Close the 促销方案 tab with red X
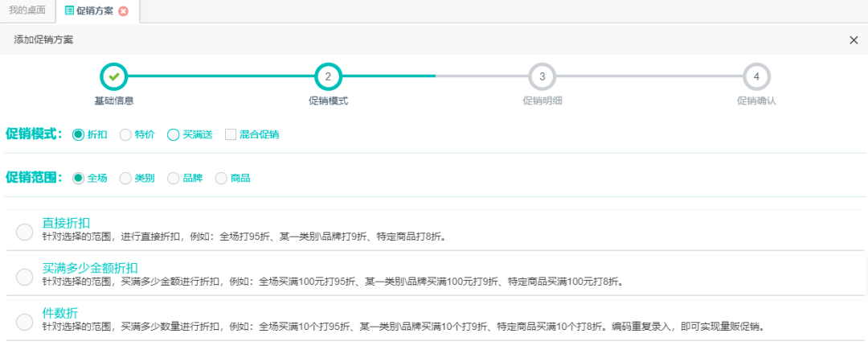This screenshot has width=868, height=358. click(x=123, y=11)
